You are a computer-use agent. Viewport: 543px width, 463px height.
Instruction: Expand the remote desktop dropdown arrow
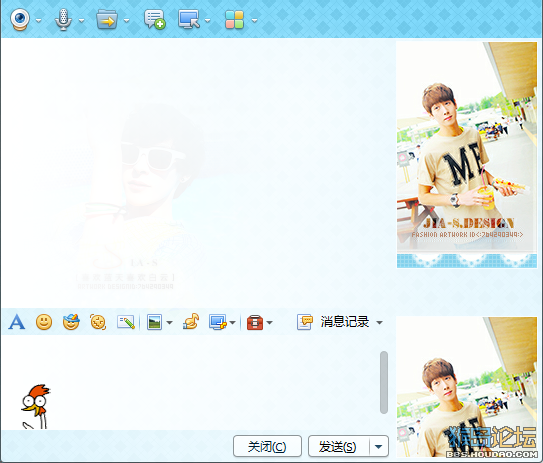pos(207,20)
